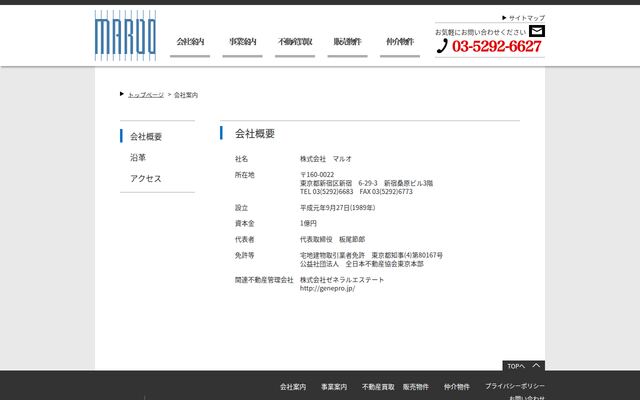Click the 会社概要 section heading

255,133
